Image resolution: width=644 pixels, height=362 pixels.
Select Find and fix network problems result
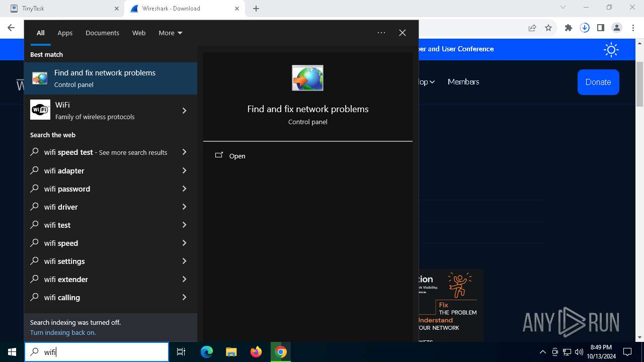[x=111, y=78]
